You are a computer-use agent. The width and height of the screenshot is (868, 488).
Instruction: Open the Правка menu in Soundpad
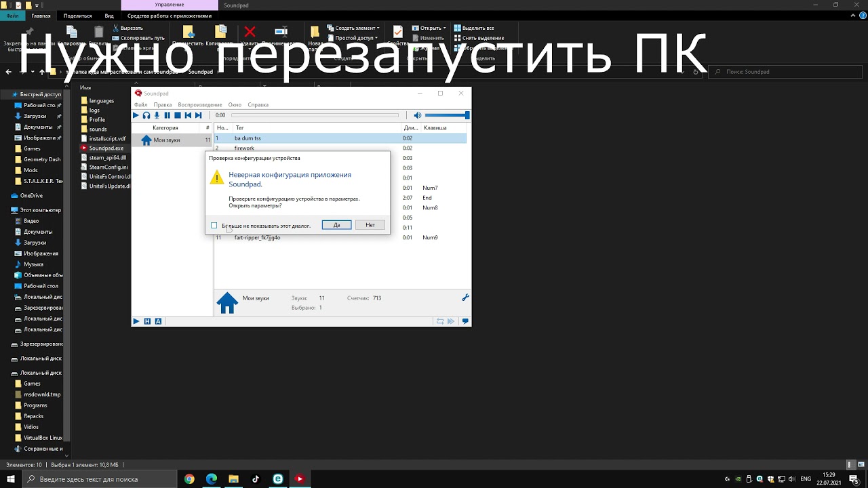pos(163,105)
